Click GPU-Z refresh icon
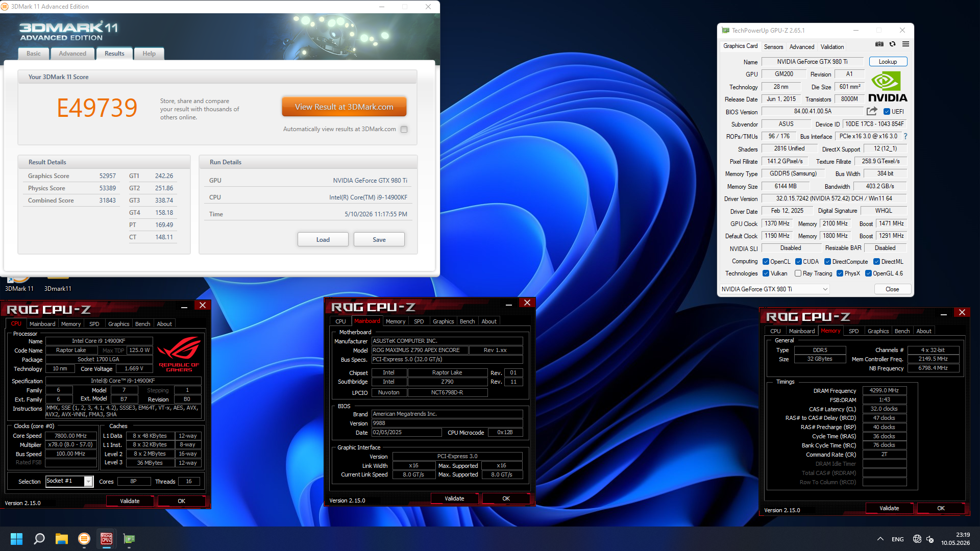The image size is (980, 551). 892,44
